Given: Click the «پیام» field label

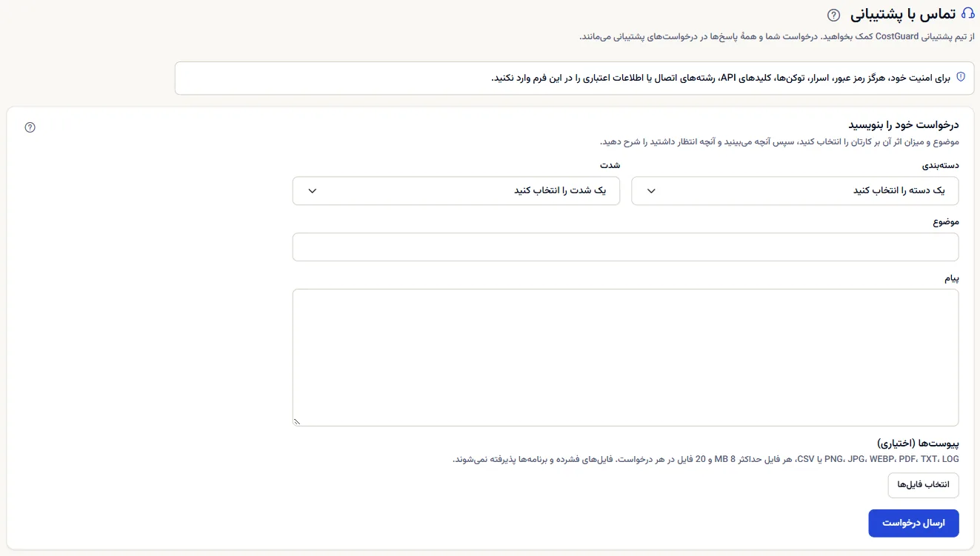Looking at the screenshot, I should (951, 278).
